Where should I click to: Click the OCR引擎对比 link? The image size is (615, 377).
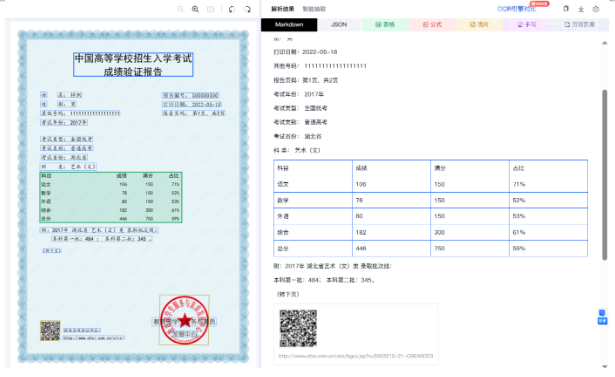pos(517,9)
